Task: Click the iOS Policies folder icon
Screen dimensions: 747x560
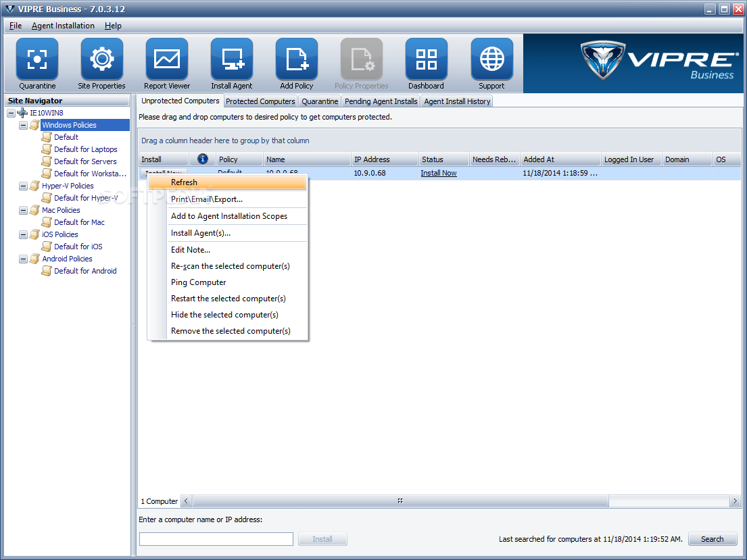Action: click(34, 234)
